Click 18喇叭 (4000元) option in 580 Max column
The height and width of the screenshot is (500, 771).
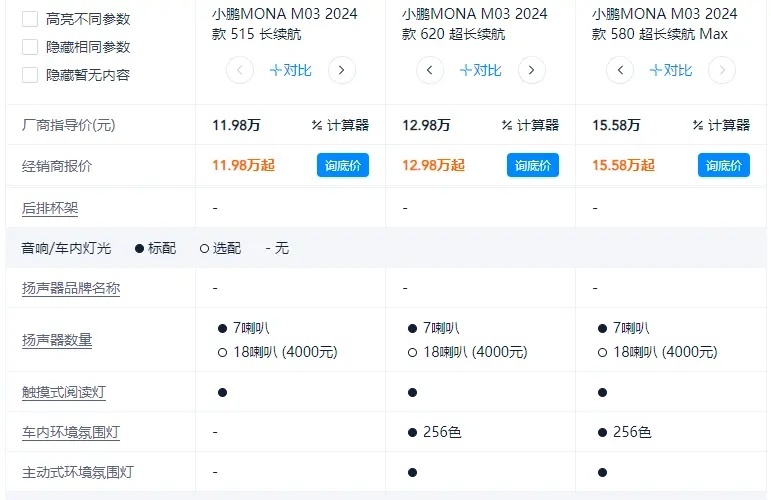(658, 352)
